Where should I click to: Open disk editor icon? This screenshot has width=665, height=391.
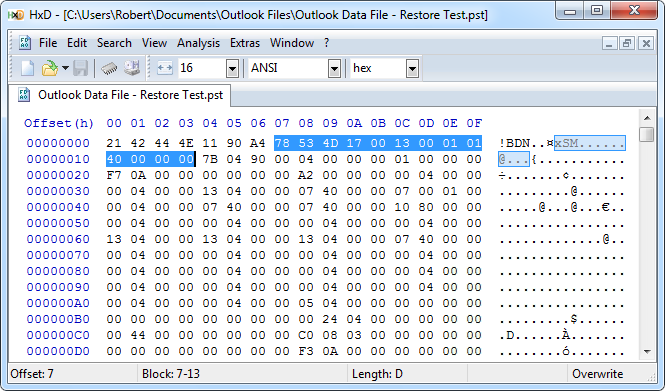pyautogui.click(x=132, y=68)
